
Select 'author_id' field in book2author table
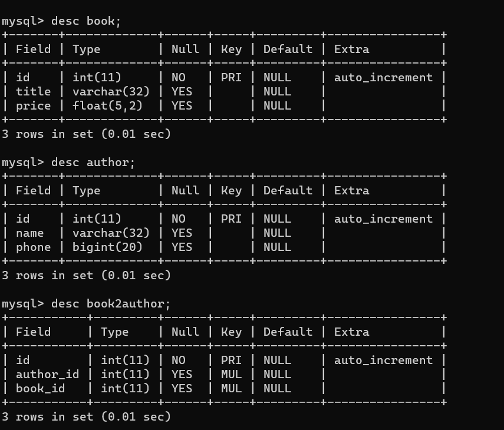click(x=48, y=375)
